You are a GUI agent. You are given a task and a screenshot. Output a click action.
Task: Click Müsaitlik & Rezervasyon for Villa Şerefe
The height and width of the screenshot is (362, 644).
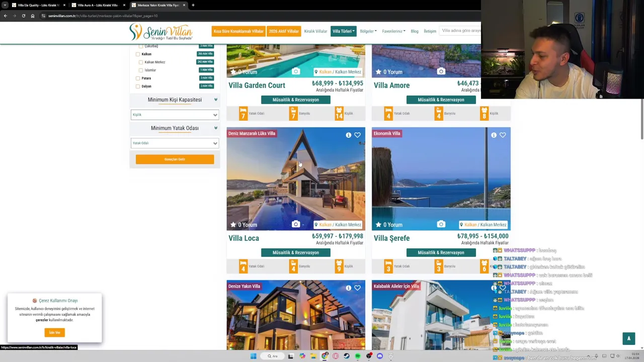coord(441,252)
